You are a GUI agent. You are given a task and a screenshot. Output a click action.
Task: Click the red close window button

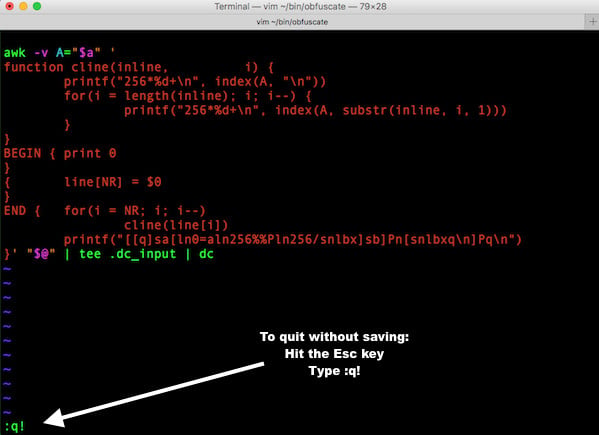pyautogui.click(x=10, y=6)
